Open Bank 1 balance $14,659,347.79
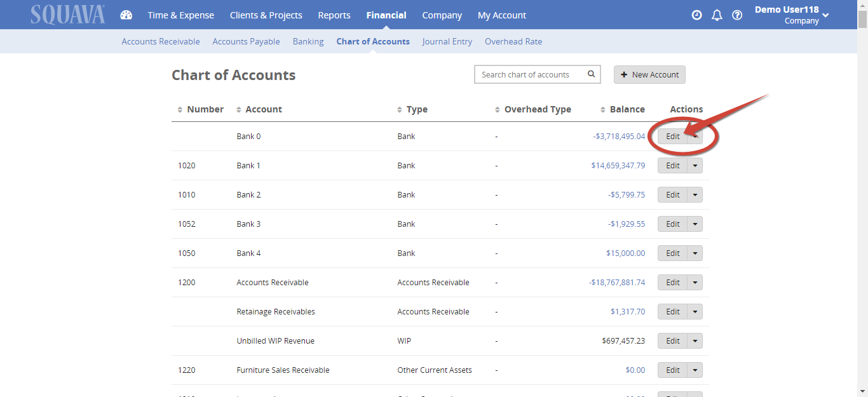This screenshot has height=397, width=868. click(x=618, y=166)
